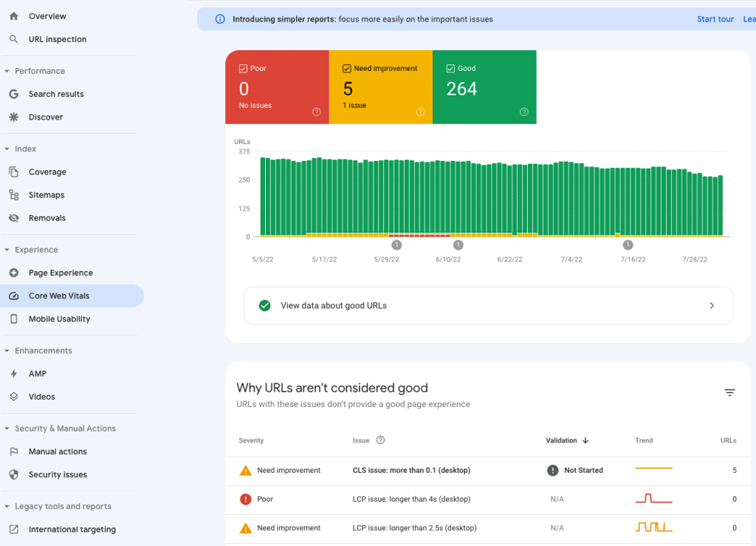Click the Start tour link
The image size is (756, 546).
(x=715, y=18)
